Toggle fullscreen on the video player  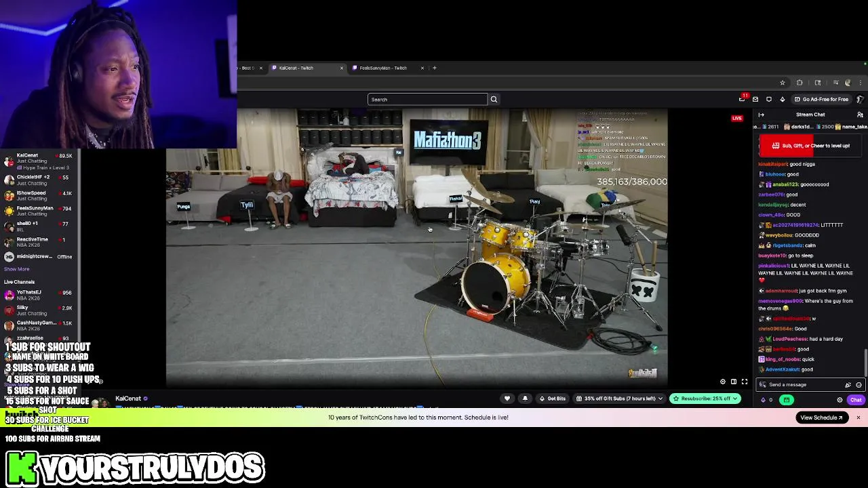click(x=745, y=382)
